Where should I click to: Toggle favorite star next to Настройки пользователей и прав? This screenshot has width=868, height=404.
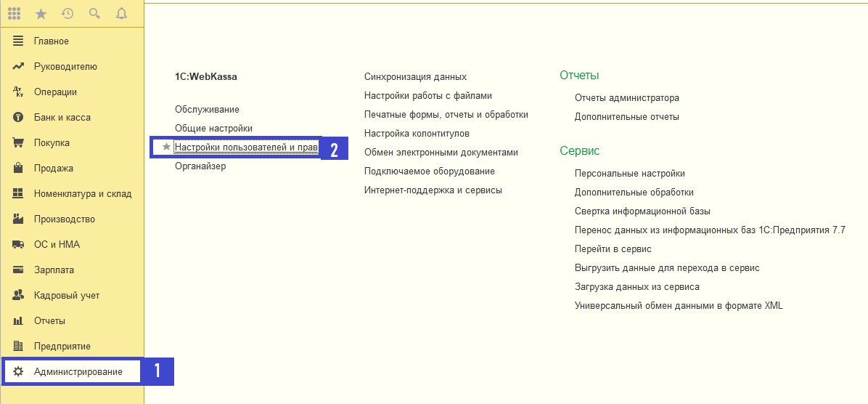[x=166, y=147]
